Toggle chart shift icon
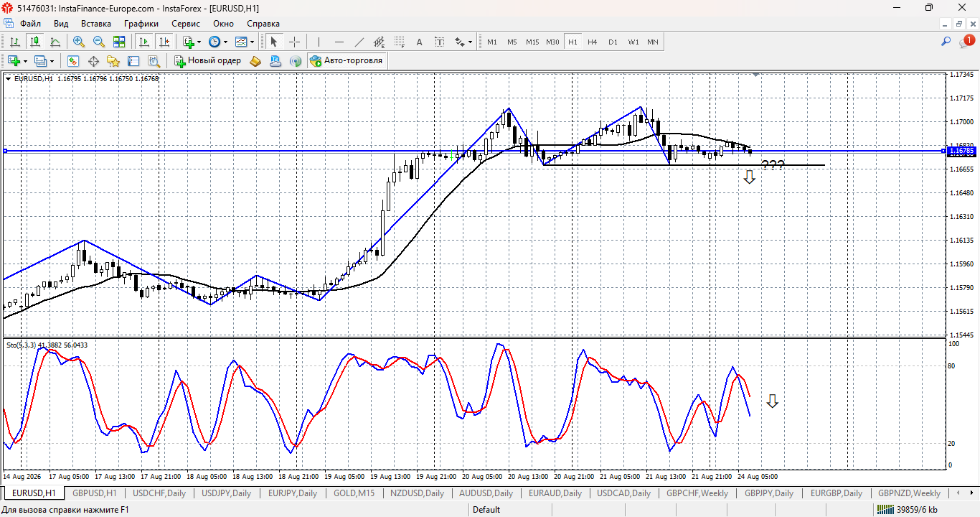980x517 pixels. pos(164,42)
